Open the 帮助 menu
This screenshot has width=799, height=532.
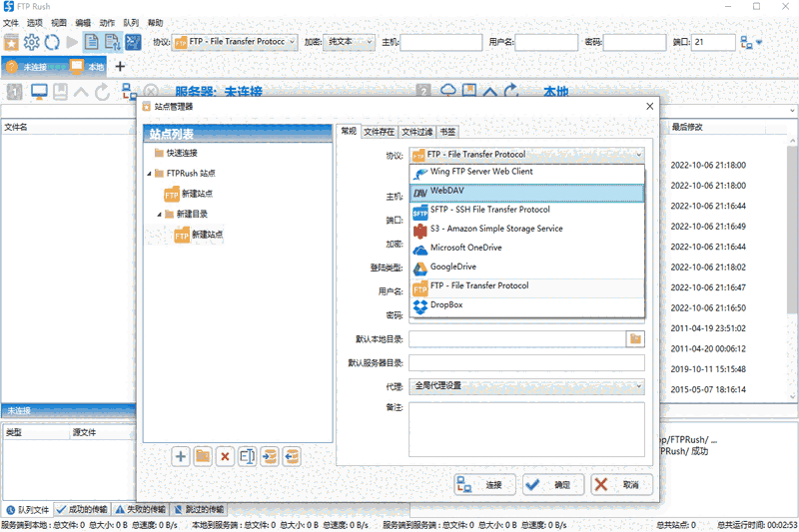tap(156, 23)
